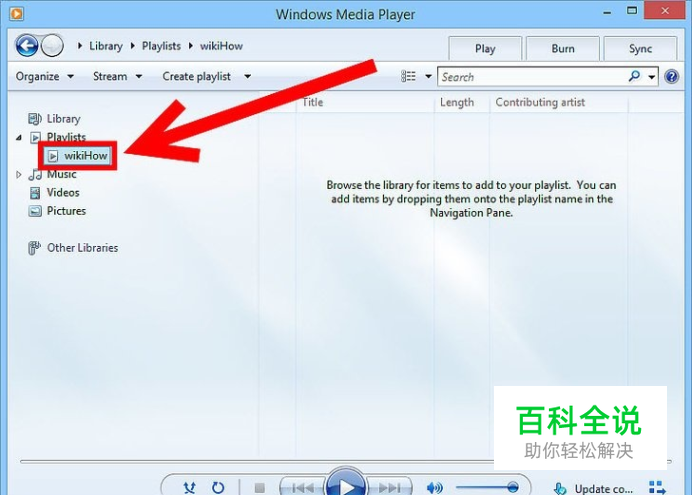Open the Stream menu
Image resolution: width=692 pixels, height=495 pixels.
click(x=117, y=77)
